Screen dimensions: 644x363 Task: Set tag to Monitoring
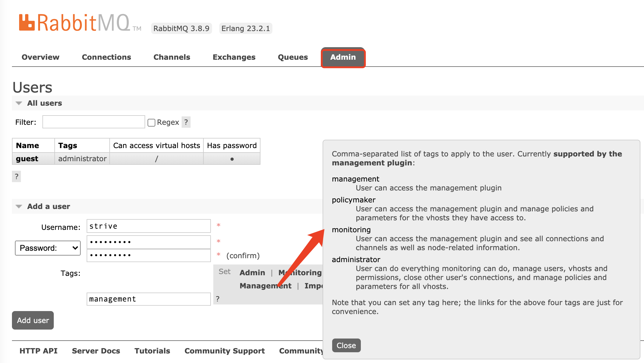pos(300,273)
